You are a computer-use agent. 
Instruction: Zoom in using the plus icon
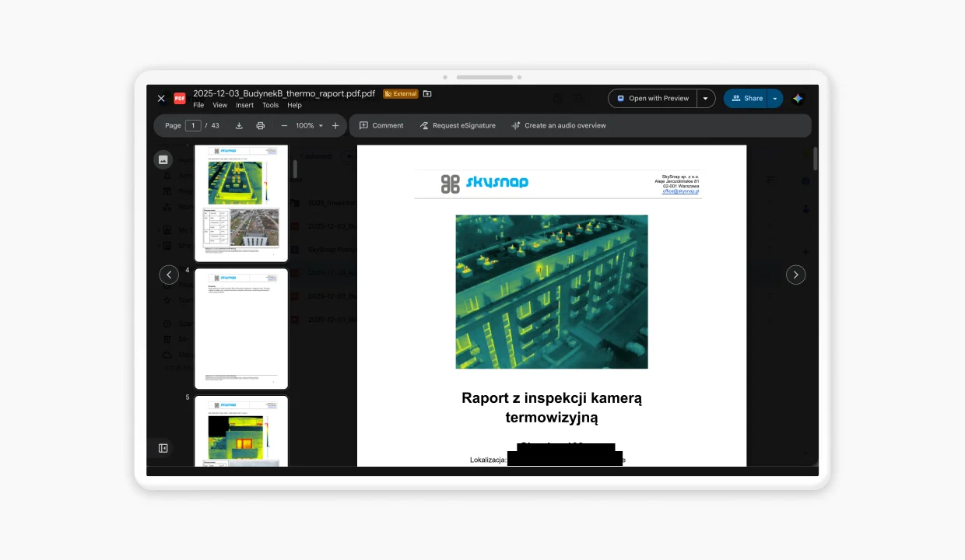[335, 125]
